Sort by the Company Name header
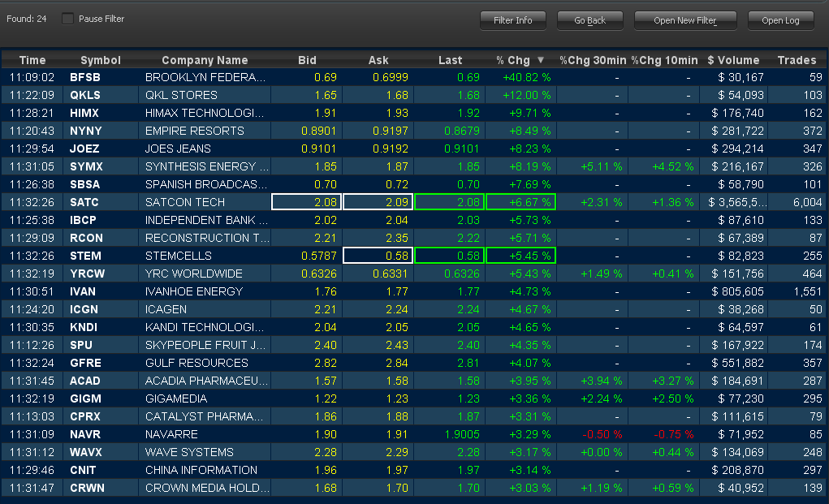This screenshot has width=829, height=504. pyautogui.click(x=205, y=60)
